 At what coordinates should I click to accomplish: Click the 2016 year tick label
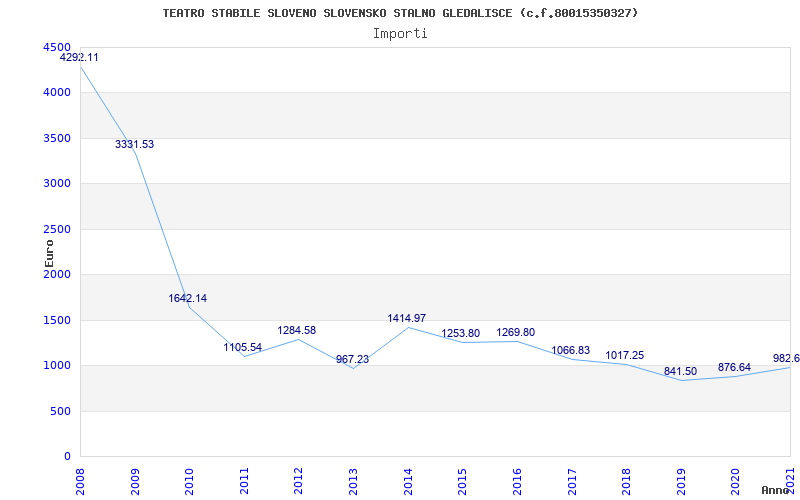517,481
